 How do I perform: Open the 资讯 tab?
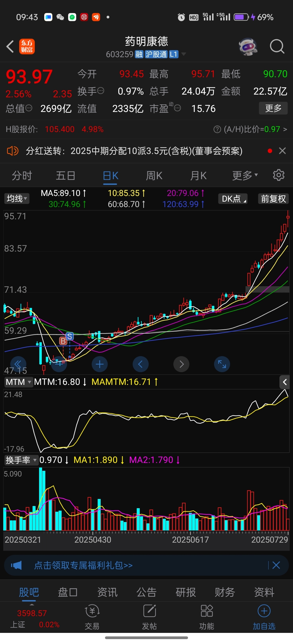(x=107, y=592)
